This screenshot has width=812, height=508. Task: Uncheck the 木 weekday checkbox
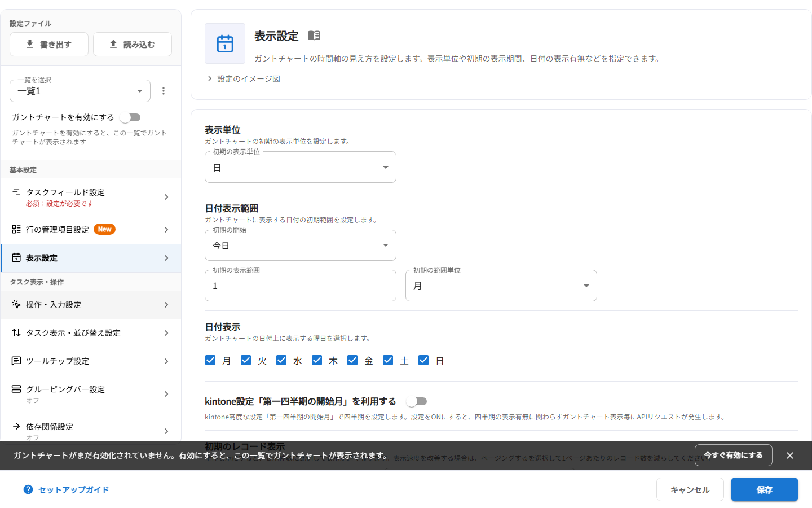(317, 360)
